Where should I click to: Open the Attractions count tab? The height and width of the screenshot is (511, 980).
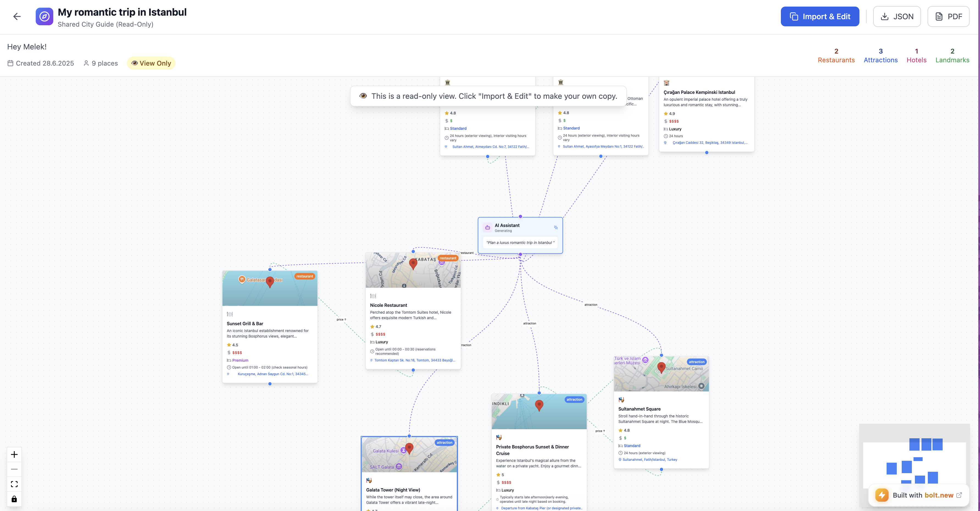[x=880, y=55]
